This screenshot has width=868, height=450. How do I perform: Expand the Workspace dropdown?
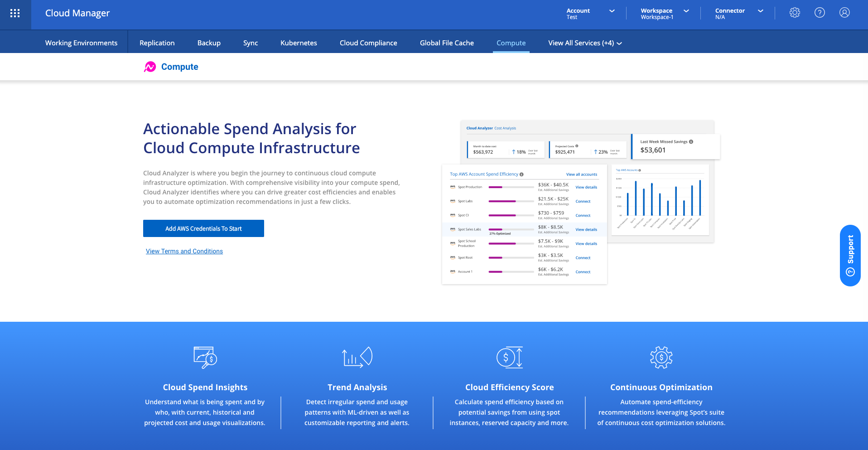point(664,14)
